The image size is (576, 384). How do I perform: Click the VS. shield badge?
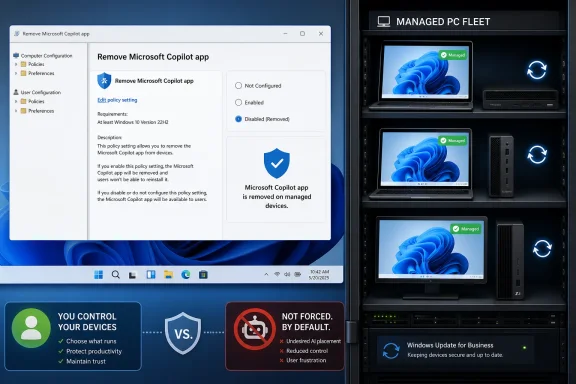(x=183, y=333)
